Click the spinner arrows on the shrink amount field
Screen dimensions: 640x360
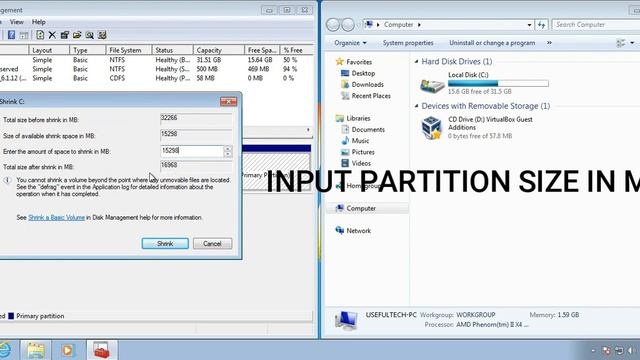[x=228, y=151]
